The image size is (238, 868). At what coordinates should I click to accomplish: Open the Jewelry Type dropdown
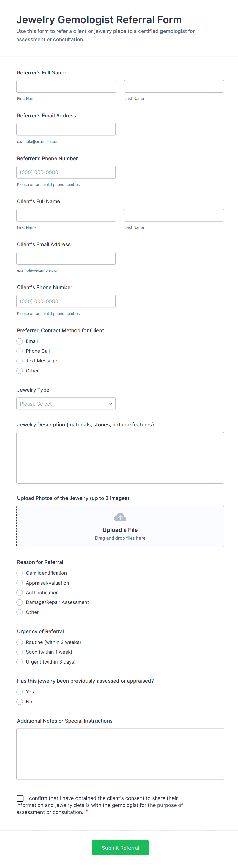[x=66, y=404]
